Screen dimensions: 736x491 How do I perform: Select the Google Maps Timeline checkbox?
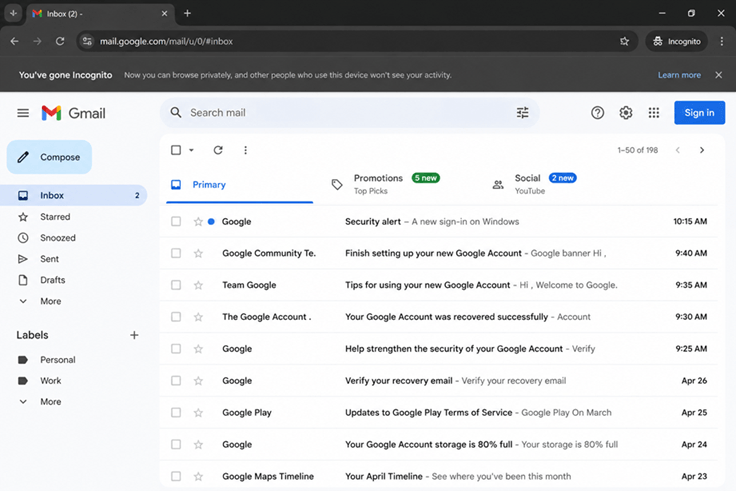pyautogui.click(x=176, y=476)
